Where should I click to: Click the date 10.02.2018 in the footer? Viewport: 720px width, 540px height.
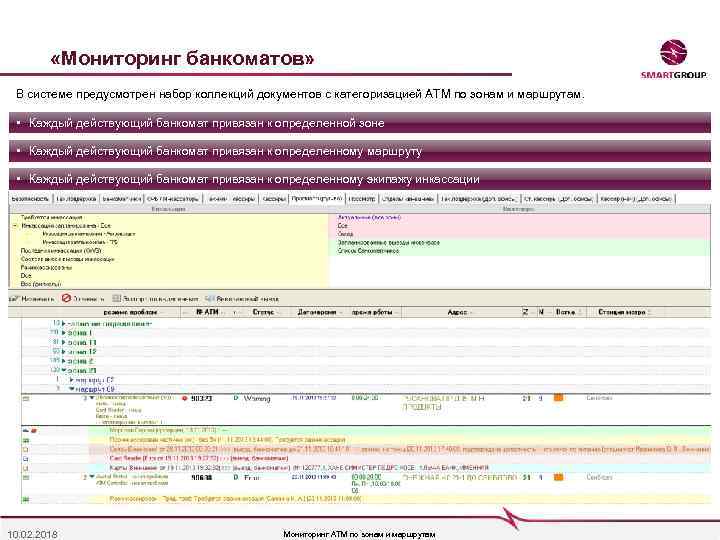pyautogui.click(x=33, y=534)
